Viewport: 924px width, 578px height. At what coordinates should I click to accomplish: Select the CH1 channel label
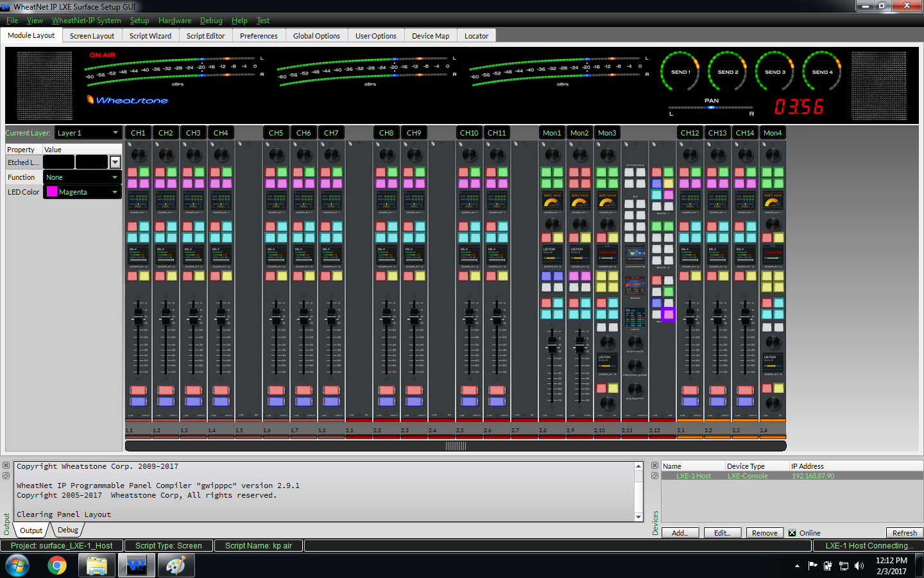[x=138, y=133]
